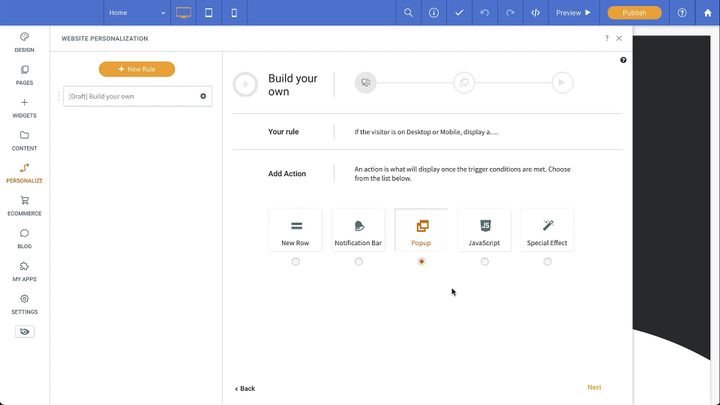The image size is (720, 405).
Task: Open developer mode code icon
Action: (536, 13)
